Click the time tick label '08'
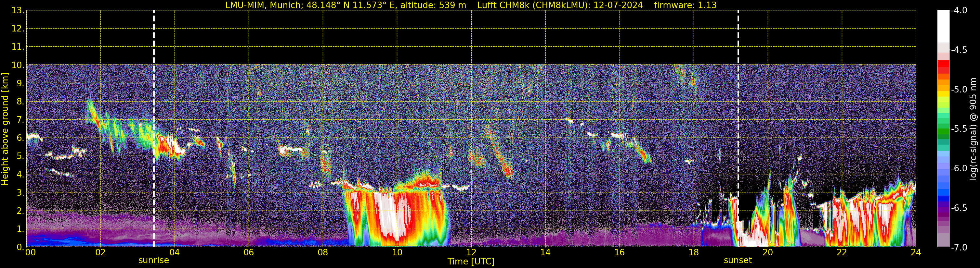The width and height of the screenshot is (980, 268). coord(323,252)
